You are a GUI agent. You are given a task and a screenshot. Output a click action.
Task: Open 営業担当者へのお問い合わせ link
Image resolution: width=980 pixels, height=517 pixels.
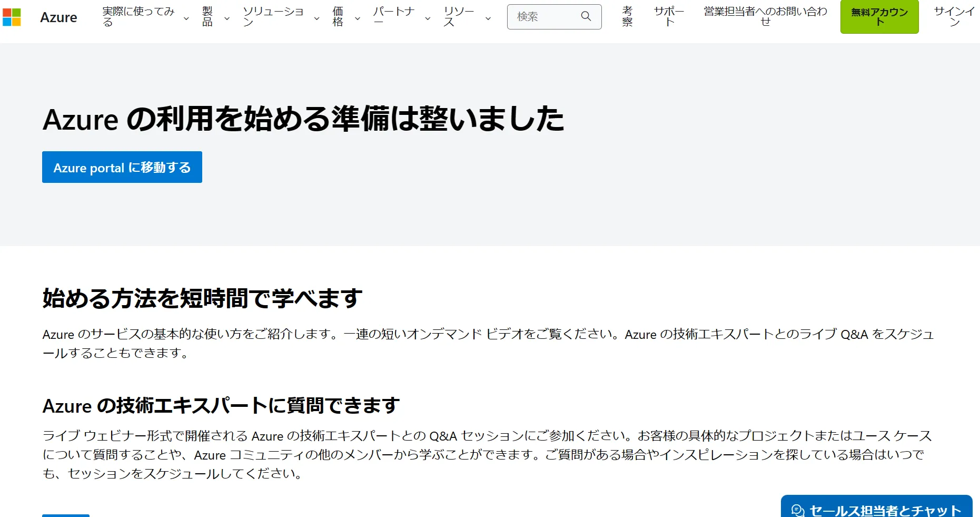click(766, 17)
